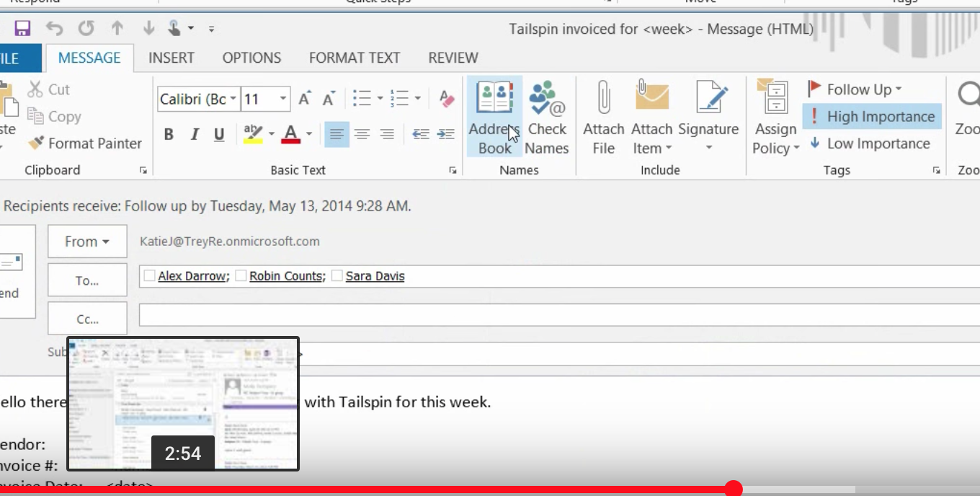980x496 pixels.
Task: Click the red video progress bar handle
Action: click(x=733, y=490)
